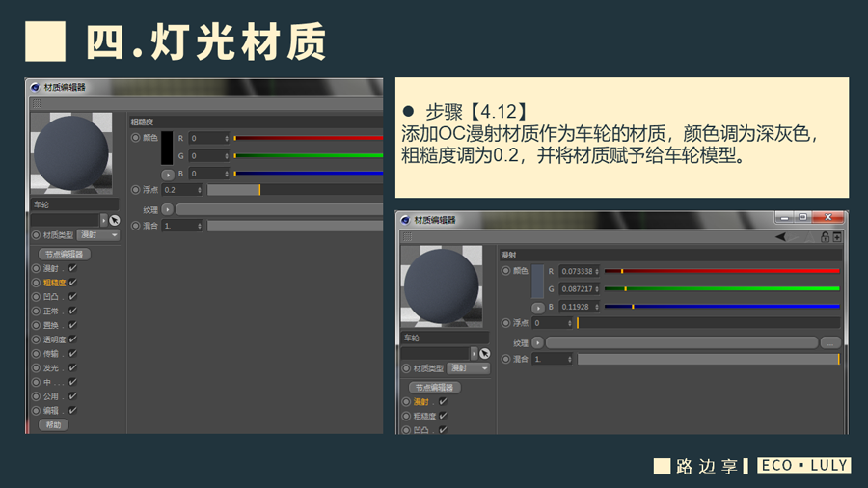
Task: Click the '...' browse button on the diffuse texture row
Action: (x=829, y=342)
